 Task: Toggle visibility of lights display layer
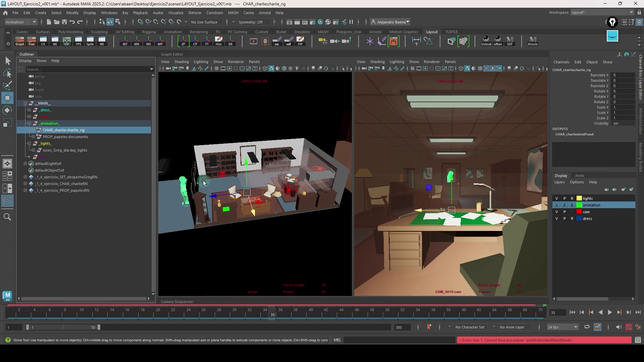557,198
